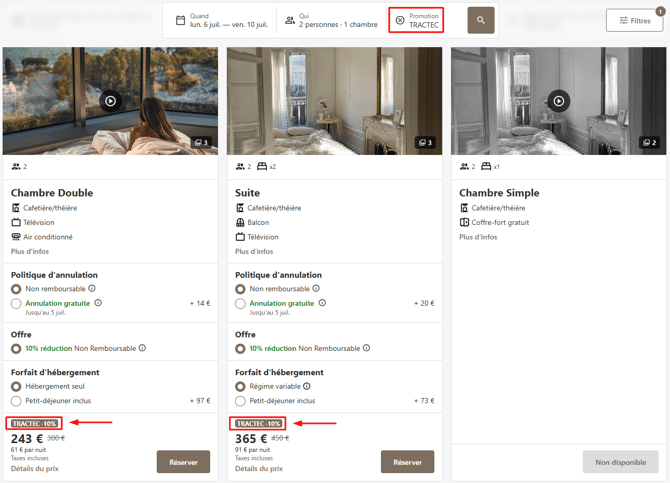Show info for Chambre Double 10% réduction offer

pos(142,348)
